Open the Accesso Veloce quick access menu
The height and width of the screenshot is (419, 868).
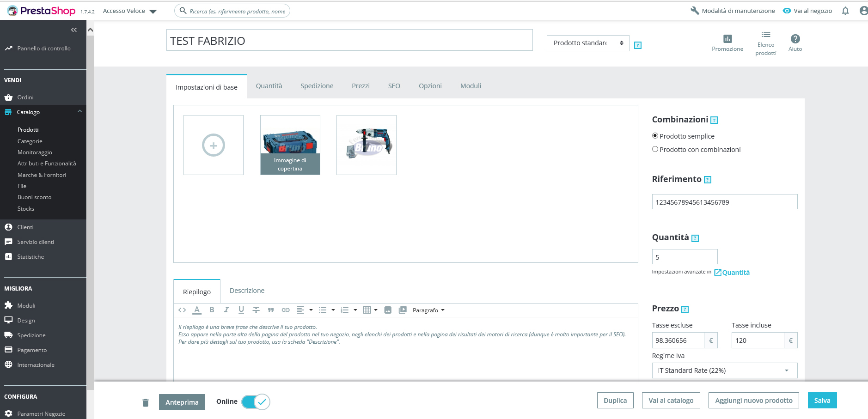[x=130, y=11]
